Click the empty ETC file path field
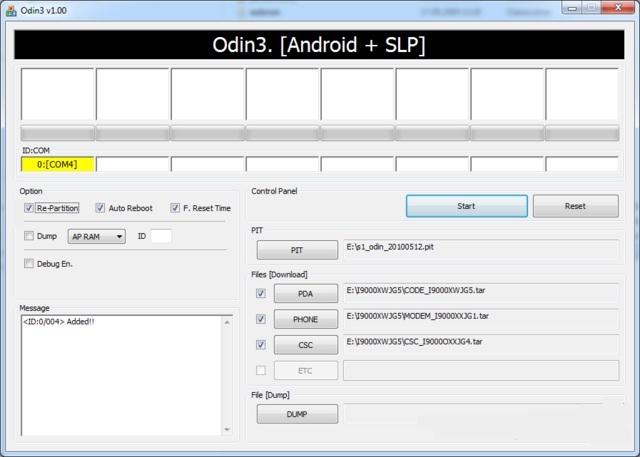 pyautogui.click(x=481, y=370)
